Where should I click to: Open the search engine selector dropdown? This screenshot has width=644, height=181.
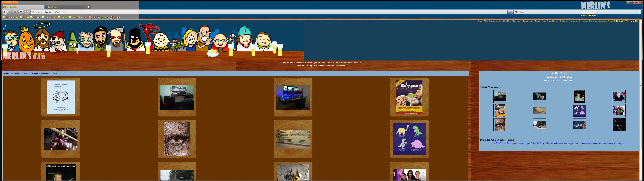517,12
